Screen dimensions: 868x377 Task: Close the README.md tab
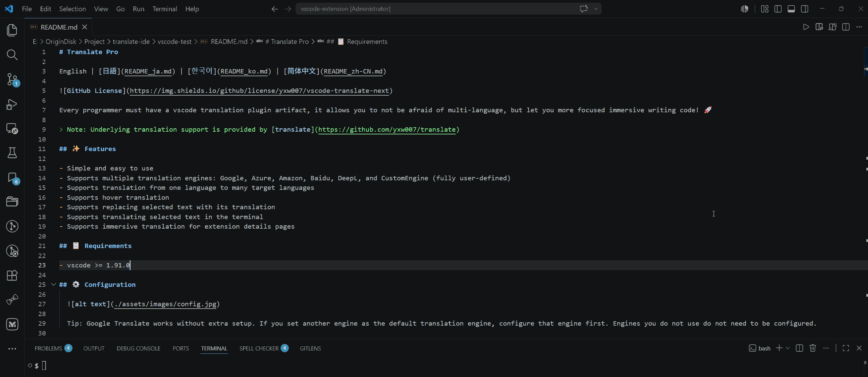(85, 27)
